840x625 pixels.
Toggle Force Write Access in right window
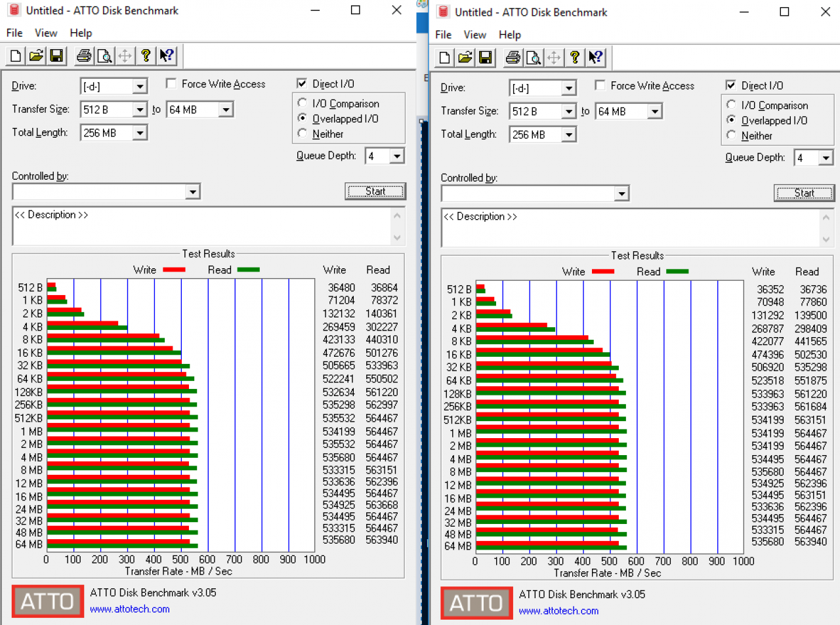click(600, 85)
